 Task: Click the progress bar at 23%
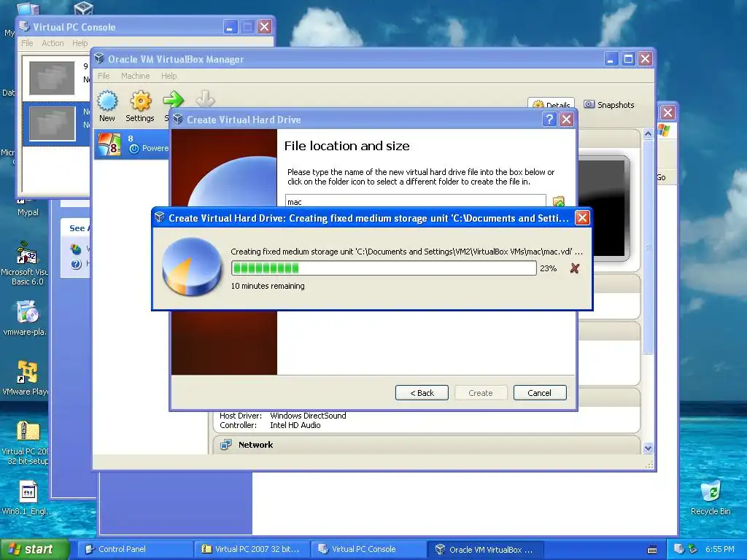tap(384, 268)
